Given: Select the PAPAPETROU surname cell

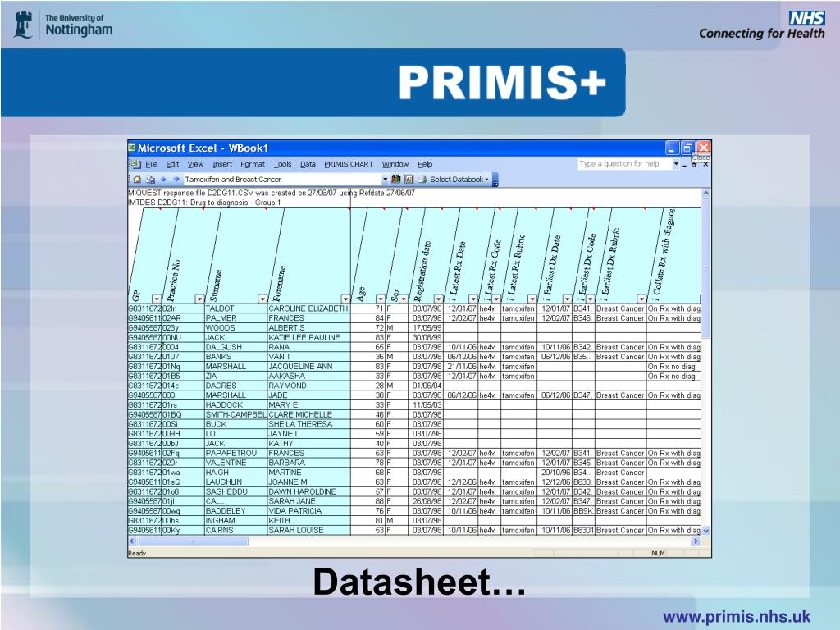Looking at the screenshot, I should click(235, 453).
